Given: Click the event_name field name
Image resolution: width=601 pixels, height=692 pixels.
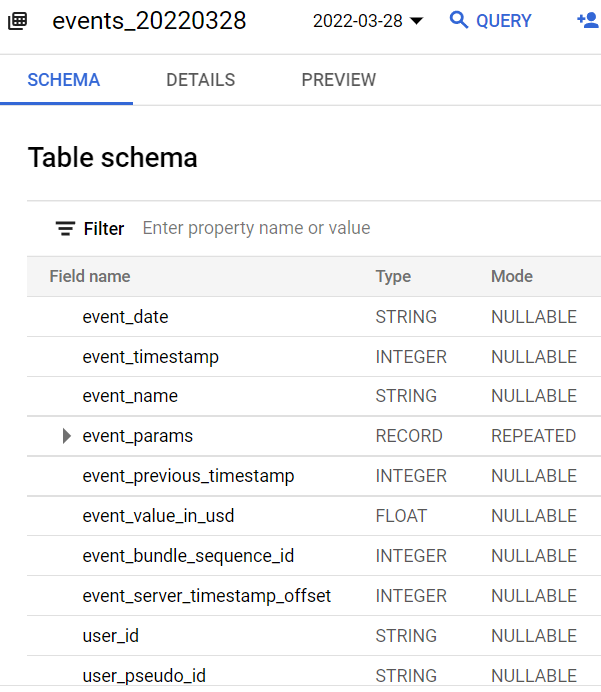Looking at the screenshot, I should [130, 396].
